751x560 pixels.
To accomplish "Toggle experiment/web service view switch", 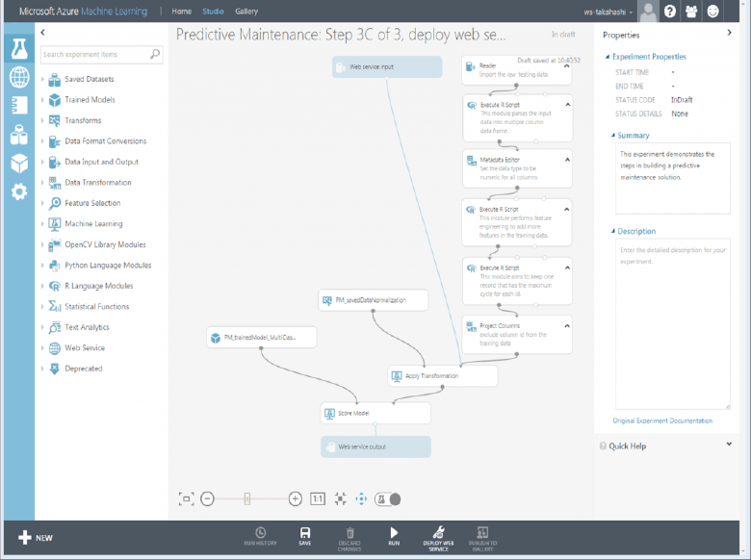I will pyautogui.click(x=387, y=499).
